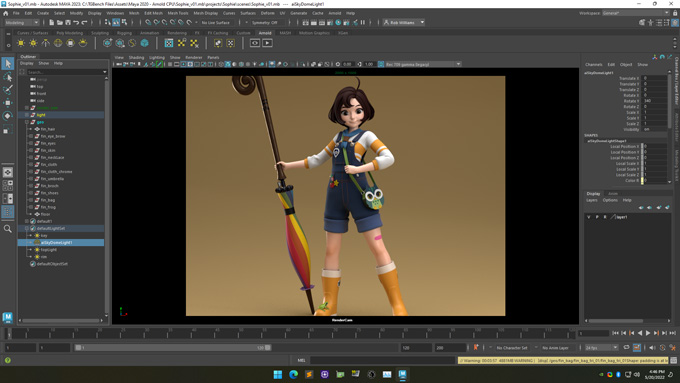
Task: Choose the Move tool in toolbox
Action: [8, 103]
